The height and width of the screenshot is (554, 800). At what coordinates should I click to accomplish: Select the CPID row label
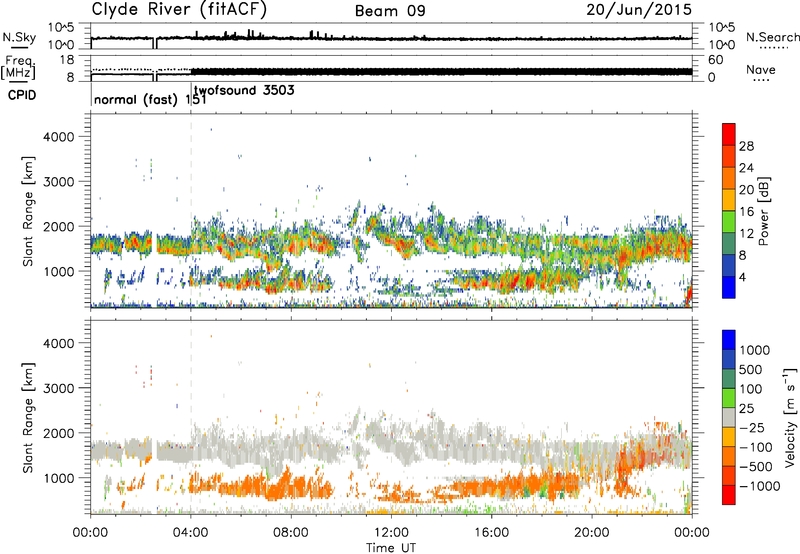click(22, 95)
